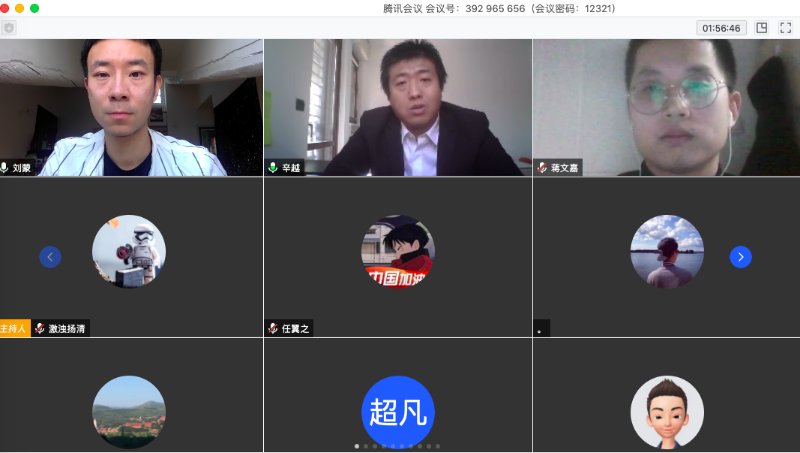The height and width of the screenshot is (453, 800).
Task: Click the blue 超凡 avatar
Action: pyautogui.click(x=398, y=411)
